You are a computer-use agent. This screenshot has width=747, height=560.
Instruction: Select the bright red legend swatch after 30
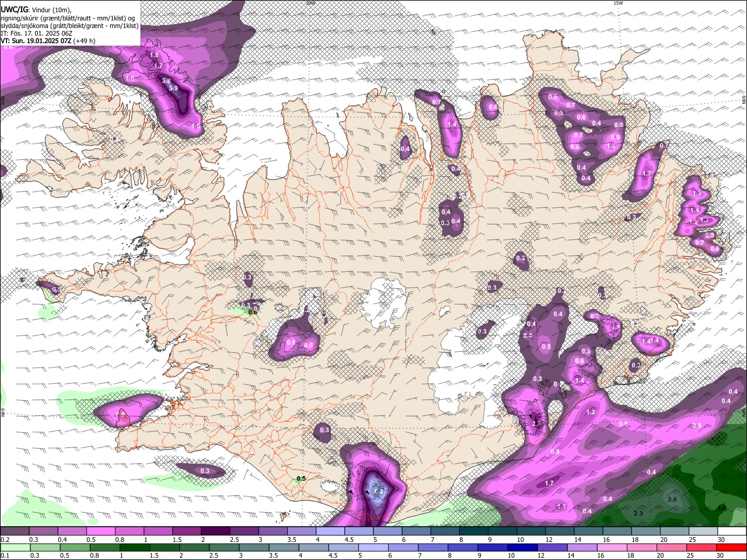pyautogui.click(x=731, y=547)
